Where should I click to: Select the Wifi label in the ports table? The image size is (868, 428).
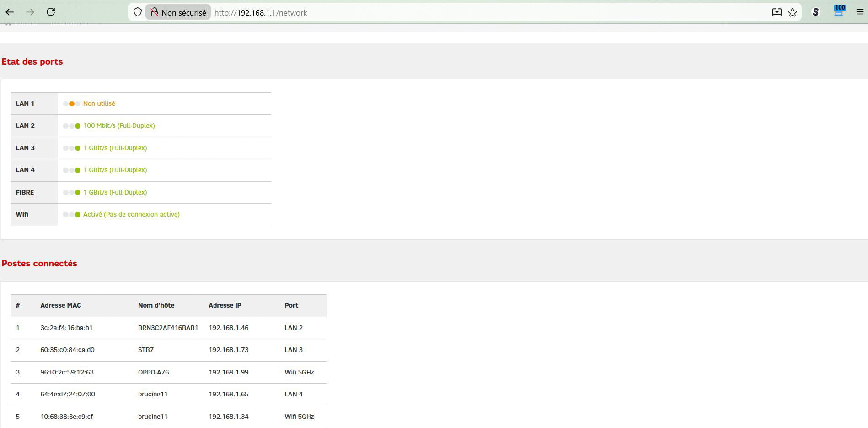(x=22, y=214)
